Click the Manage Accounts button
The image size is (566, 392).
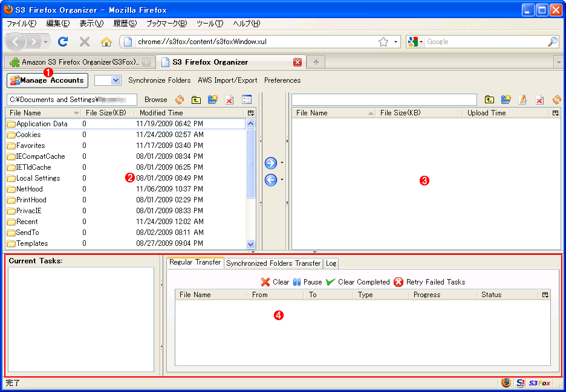point(47,80)
